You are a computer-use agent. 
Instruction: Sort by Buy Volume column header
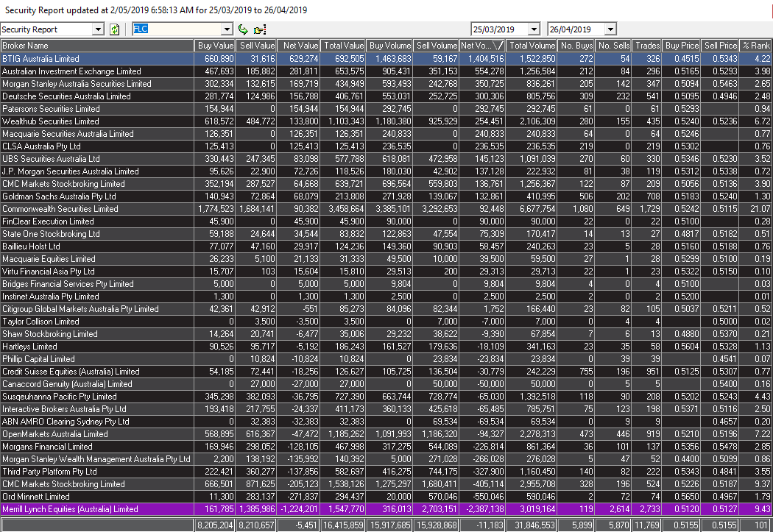(389, 46)
